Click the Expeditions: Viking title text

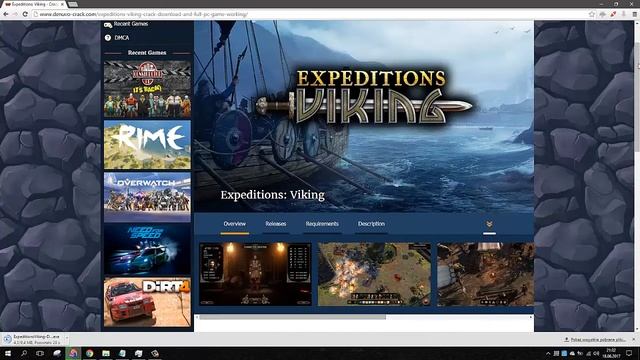point(273,195)
